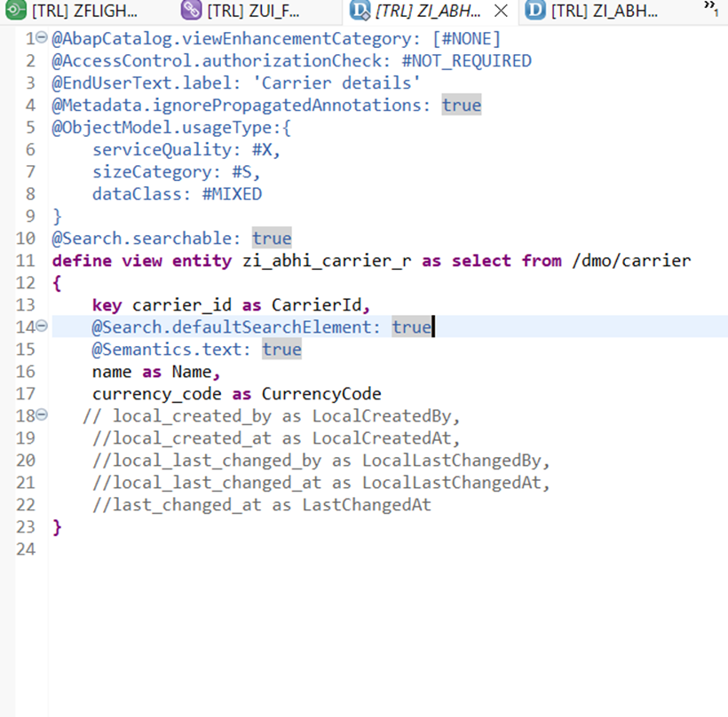Screen dimensions: 728x717
Task: Click the purple icon on ZUI_F tab
Action: pyautogui.click(x=190, y=11)
